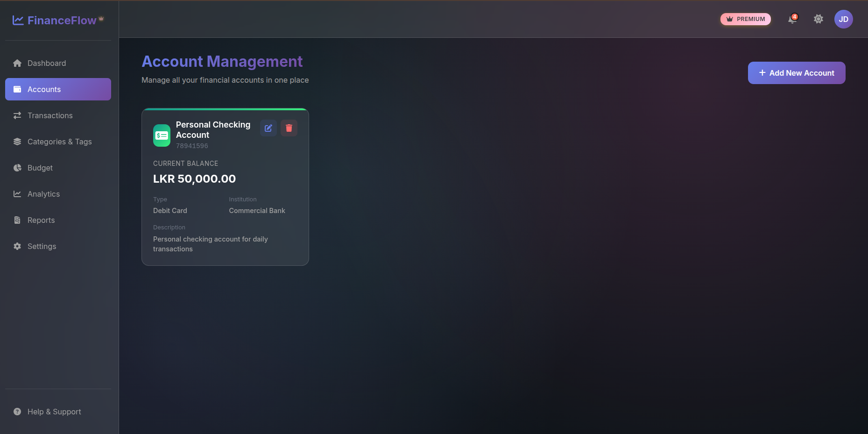Viewport: 868px width, 434px height.
Task: Navigate to Analytics section
Action: 43,194
